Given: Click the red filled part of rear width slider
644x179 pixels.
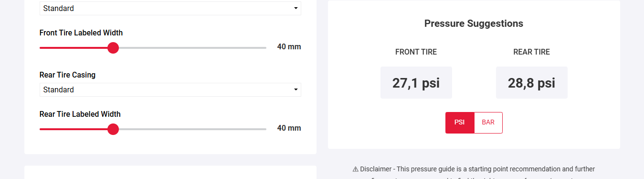Looking at the screenshot, I should [74, 129].
